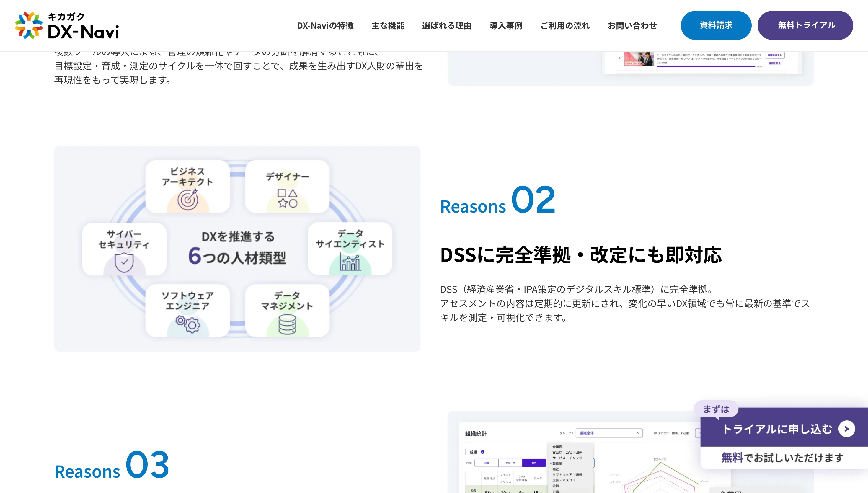Click the arrow icon on the trial banner
Image resolution: width=868 pixels, height=493 pixels.
pos(847,429)
